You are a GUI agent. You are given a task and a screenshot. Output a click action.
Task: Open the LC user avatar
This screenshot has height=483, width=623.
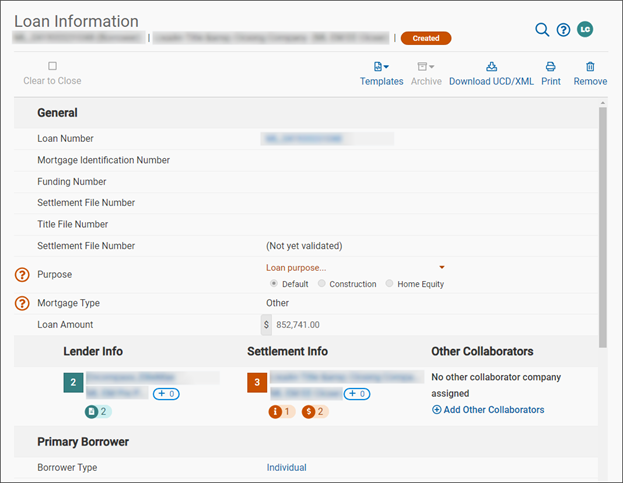585,29
